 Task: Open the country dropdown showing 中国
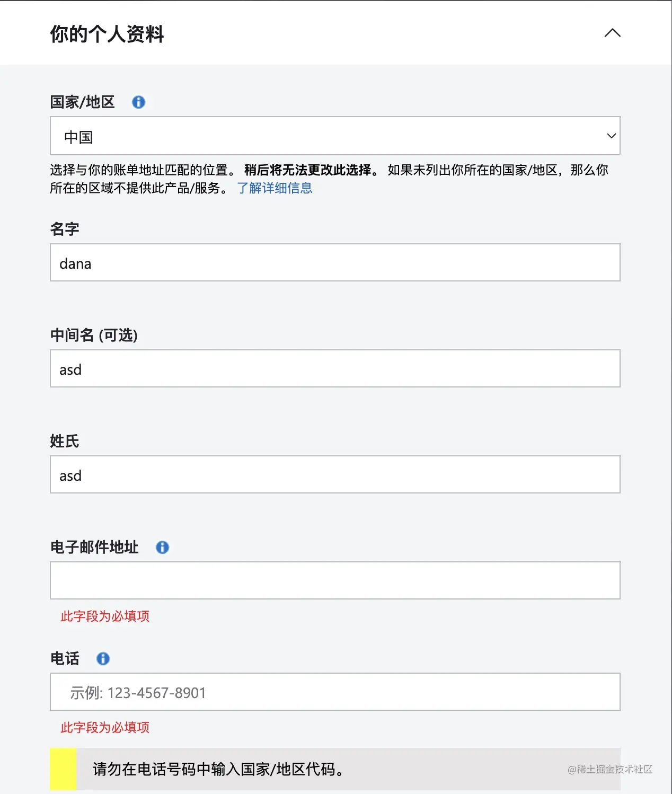click(x=334, y=136)
